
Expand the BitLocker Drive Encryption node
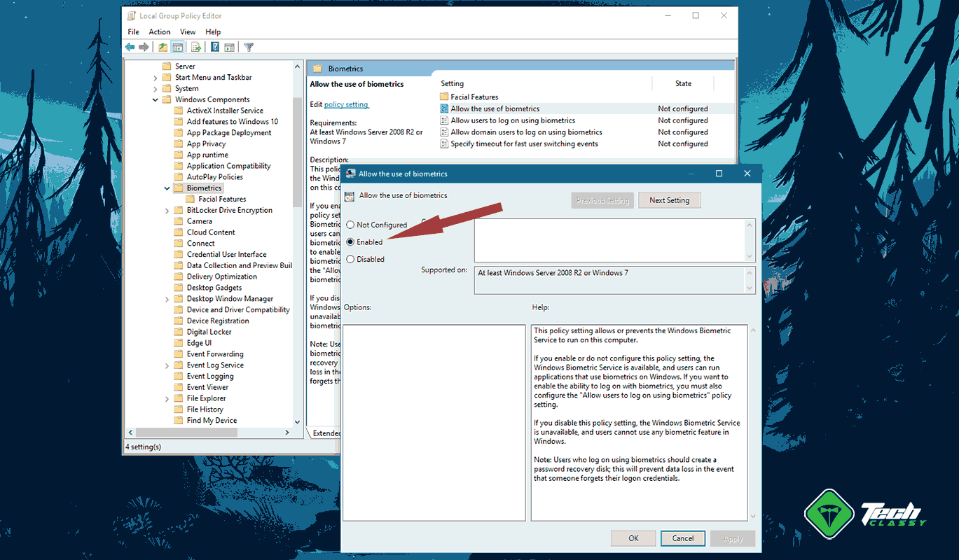point(167,210)
